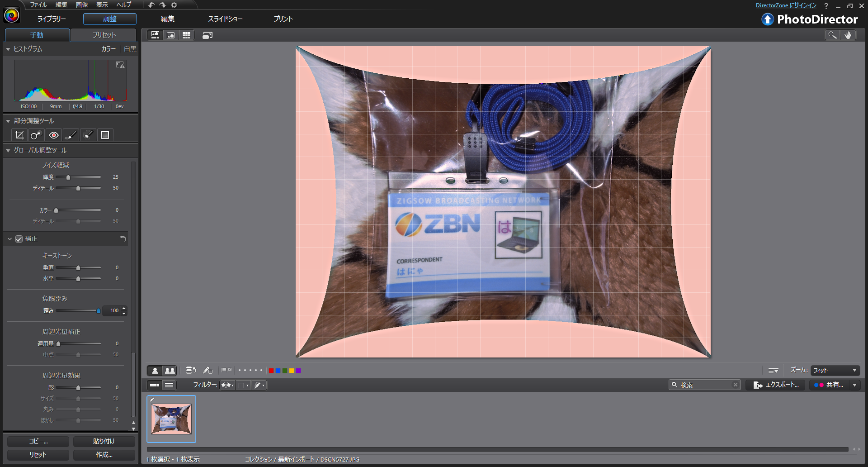Click the red color label swatch
The height and width of the screenshot is (467, 868).
point(271,371)
